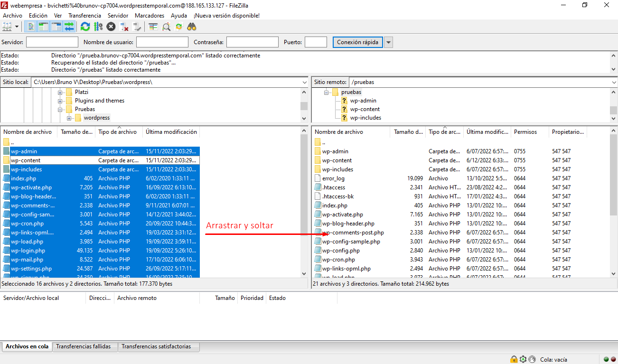This screenshot has height=364, width=618.
Task: Click the Conexión rápida button
Action: tap(357, 42)
